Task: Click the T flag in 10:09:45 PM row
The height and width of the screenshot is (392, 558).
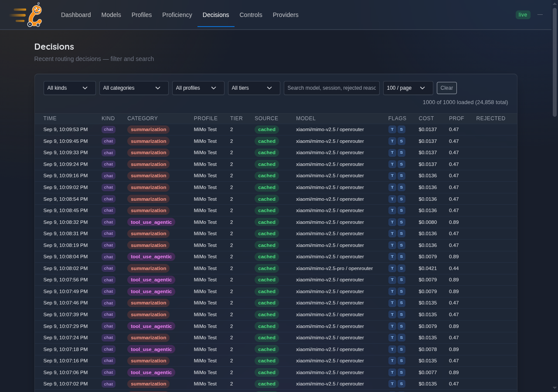Action: [392, 141]
